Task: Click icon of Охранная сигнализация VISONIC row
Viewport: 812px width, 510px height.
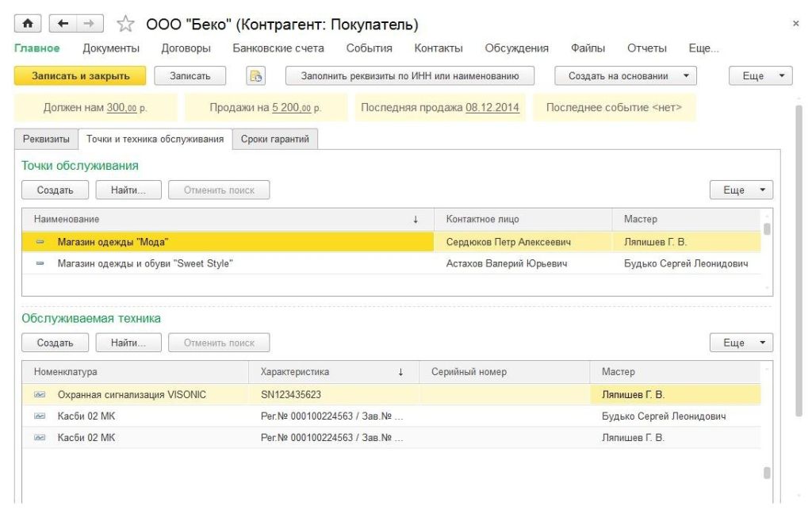Action: [x=40, y=394]
